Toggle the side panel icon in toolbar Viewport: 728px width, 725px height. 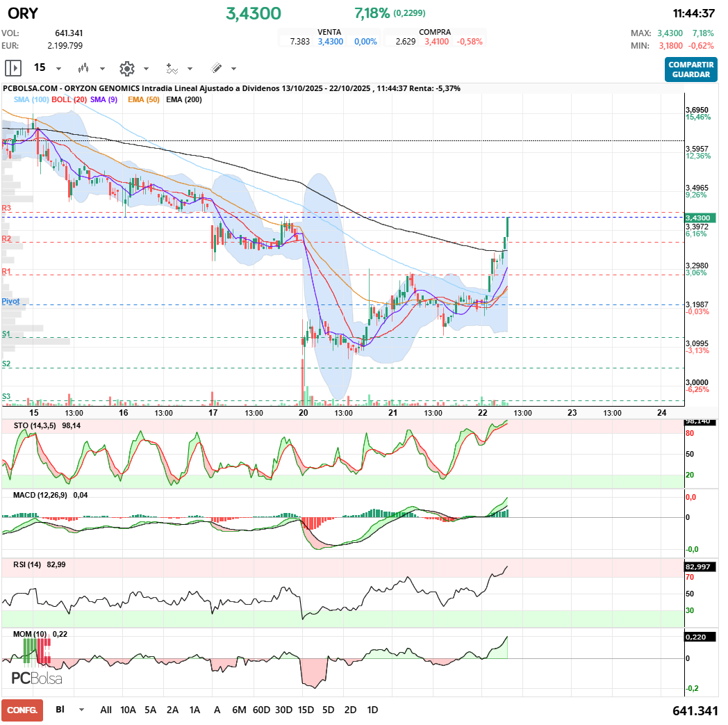click(13, 68)
